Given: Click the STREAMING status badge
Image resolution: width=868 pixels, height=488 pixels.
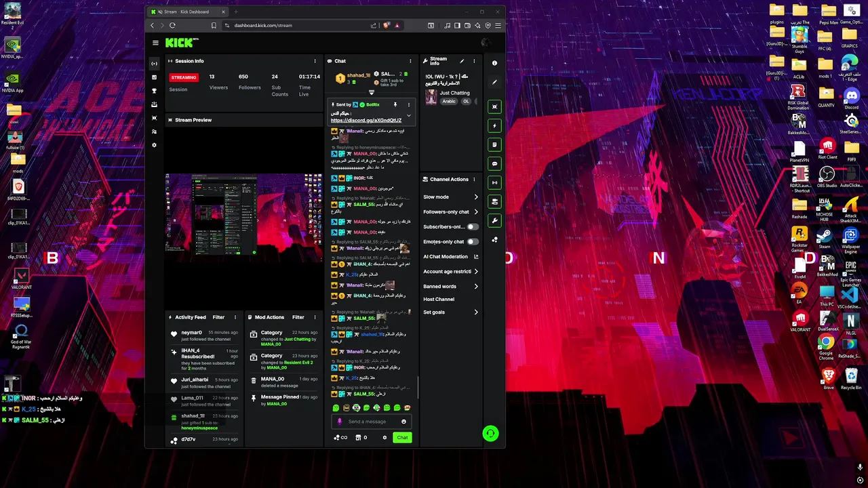Looking at the screenshot, I should [183, 77].
